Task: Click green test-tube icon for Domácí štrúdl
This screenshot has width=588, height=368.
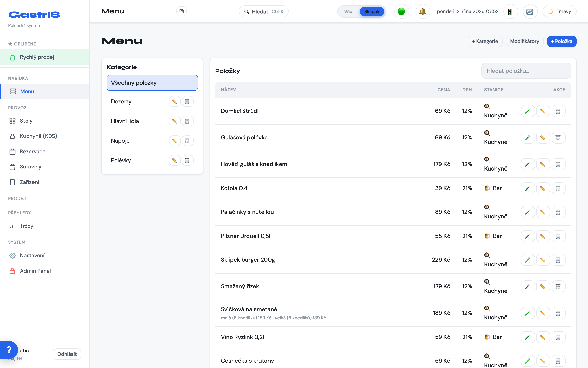Action: point(528,111)
